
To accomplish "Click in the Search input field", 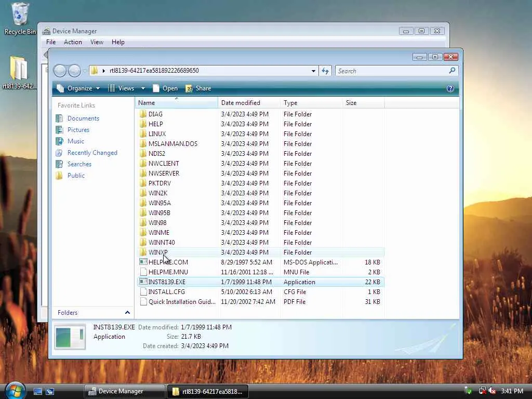I will [x=392, y=71].
